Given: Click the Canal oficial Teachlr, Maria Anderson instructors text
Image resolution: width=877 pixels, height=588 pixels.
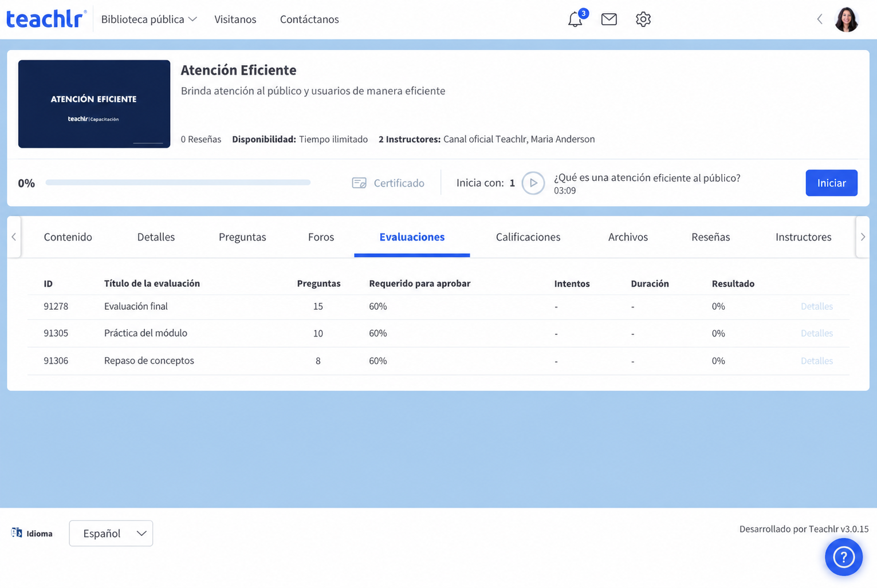Looking at the screenshot, I should point(519,139).
